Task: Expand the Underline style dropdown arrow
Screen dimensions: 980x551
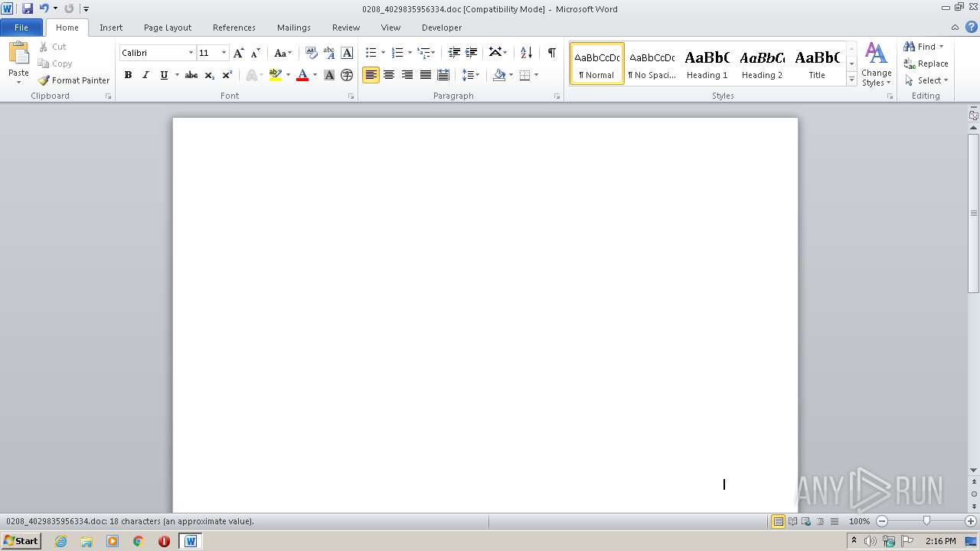Action: pos(177,75)
